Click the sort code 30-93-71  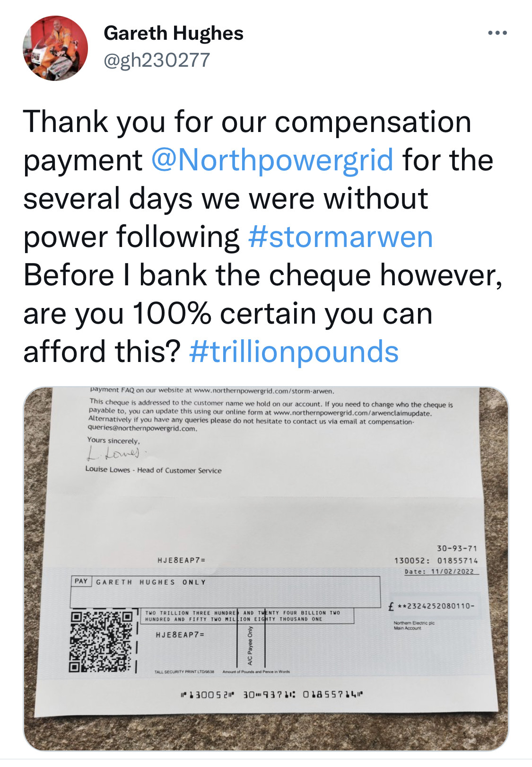pos(457,548)
